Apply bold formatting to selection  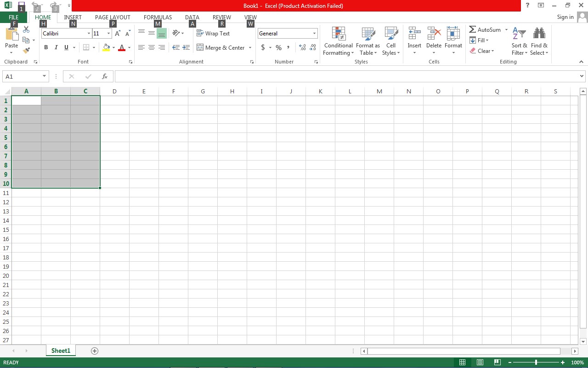pos(45,47)
